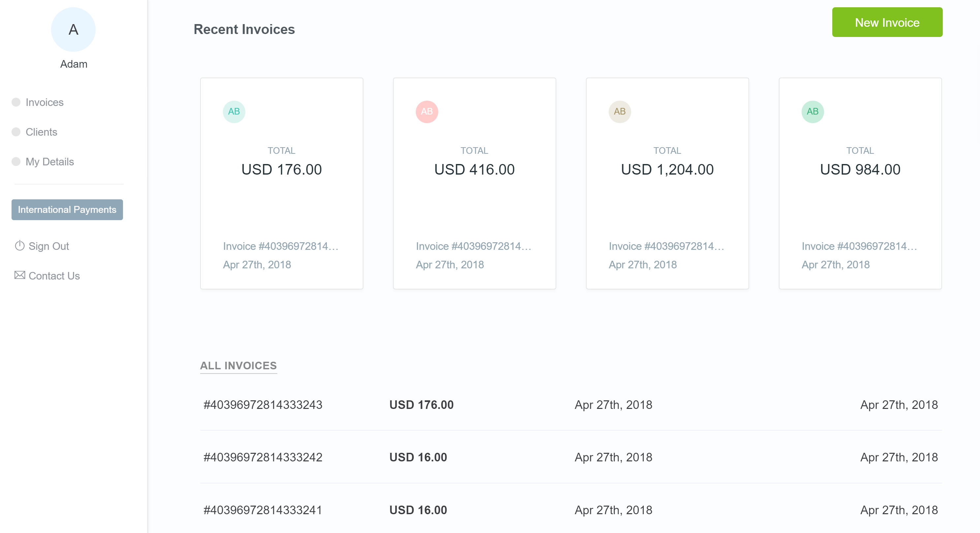Viewport: 980px width, 533px height.
Task: Select the pink AB avatar icon
Action: 427,111
